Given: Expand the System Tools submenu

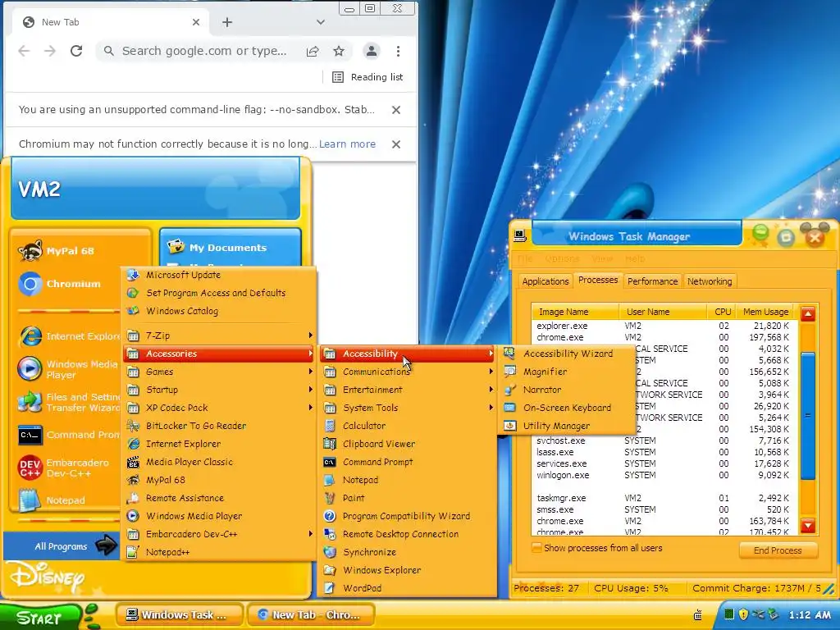Looking at the screenshot, I should click(408, 408).
